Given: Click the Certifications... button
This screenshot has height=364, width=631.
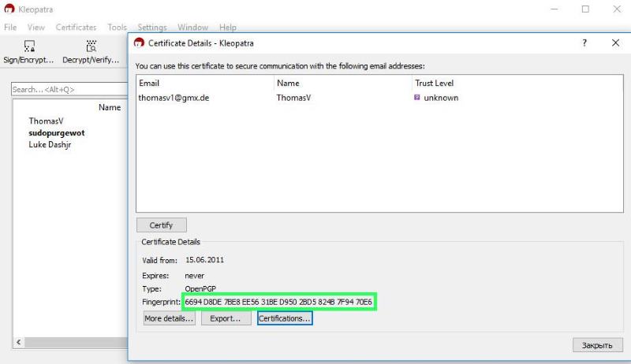Looking at the screenshot, I should 285,318.
